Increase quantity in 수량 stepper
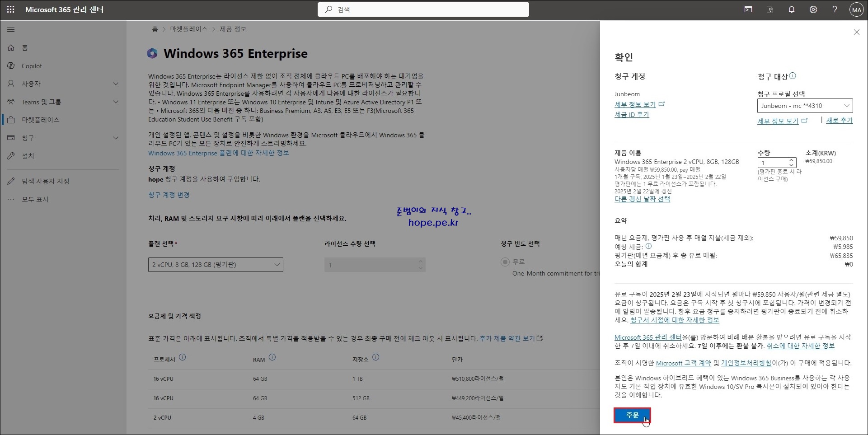The image size is (868, 435). [792, 160]
